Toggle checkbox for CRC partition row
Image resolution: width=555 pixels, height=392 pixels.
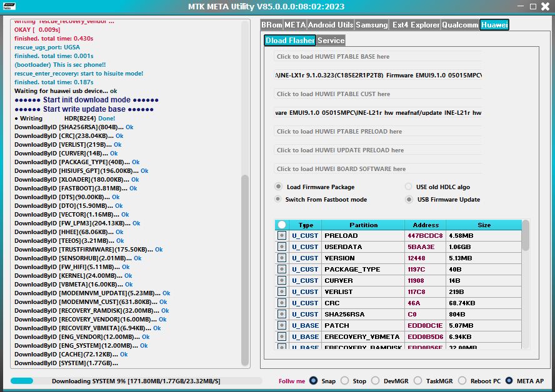[282, 303]
